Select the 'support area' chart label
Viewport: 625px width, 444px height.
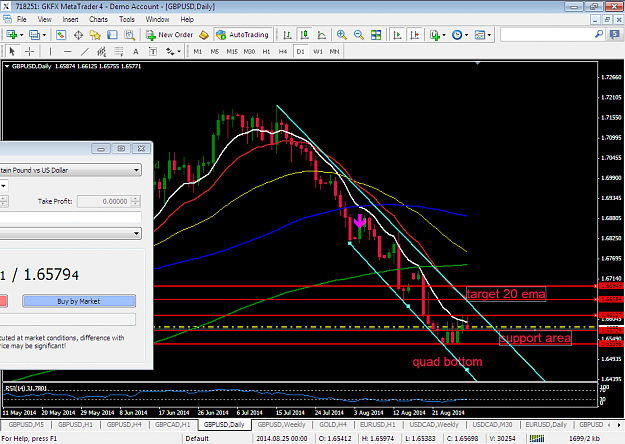pyautogui.click(x=535, y=338)
